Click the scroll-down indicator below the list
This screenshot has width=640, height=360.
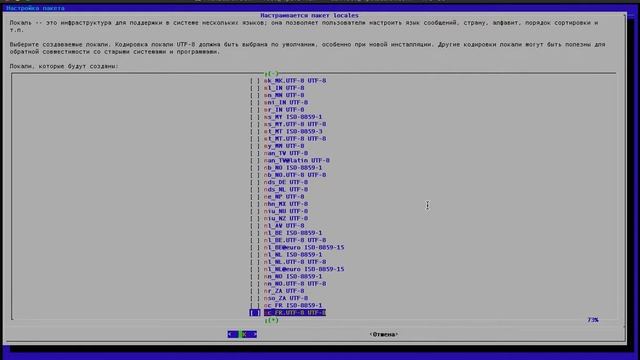(x=272, y=320)
